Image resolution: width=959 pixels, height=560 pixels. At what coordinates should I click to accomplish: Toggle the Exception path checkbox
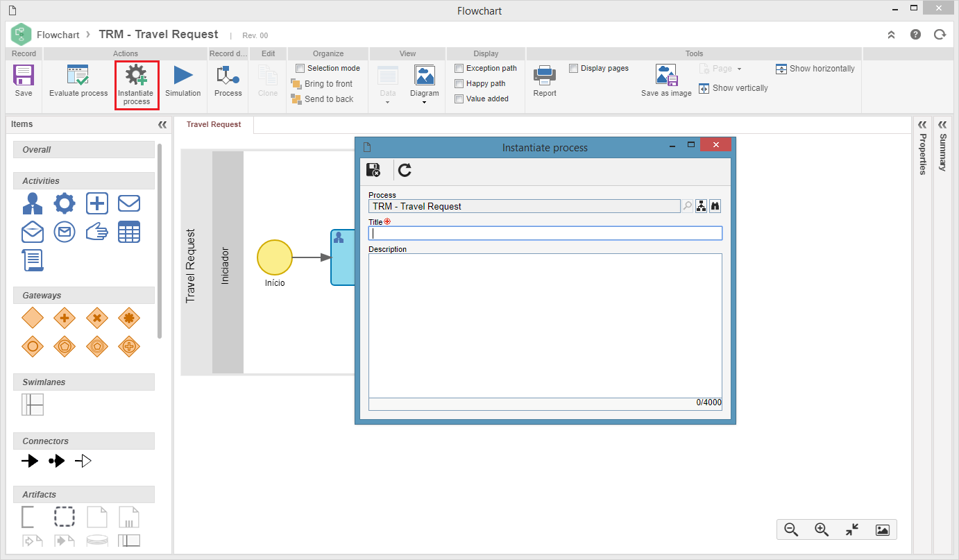(x=459, y=68)
